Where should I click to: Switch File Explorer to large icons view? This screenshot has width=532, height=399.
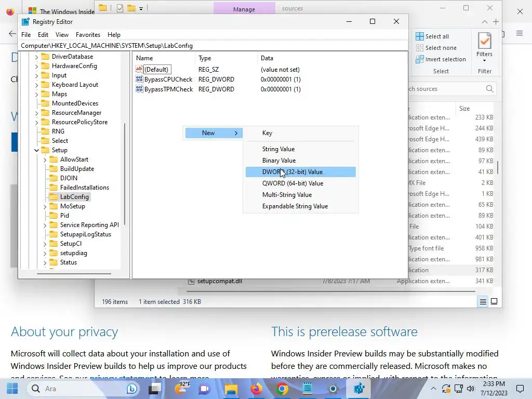(x=495, y=302)
